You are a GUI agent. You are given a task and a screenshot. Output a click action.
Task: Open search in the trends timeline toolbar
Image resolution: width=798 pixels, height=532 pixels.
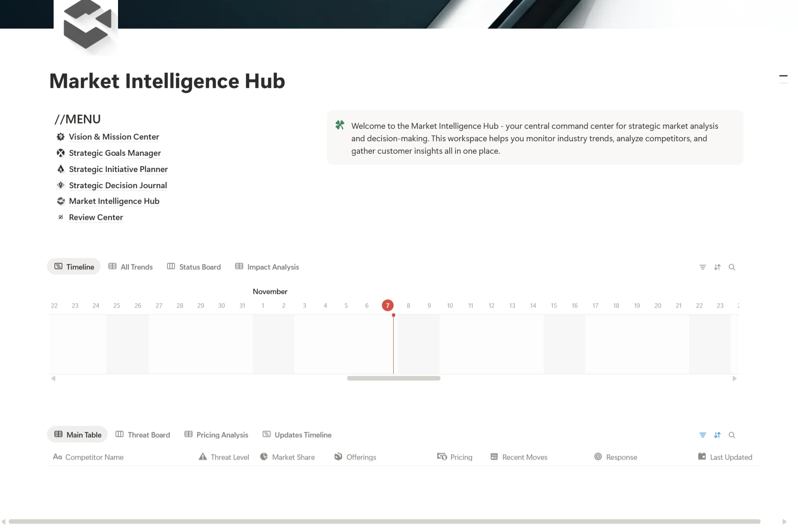point(732,267)
